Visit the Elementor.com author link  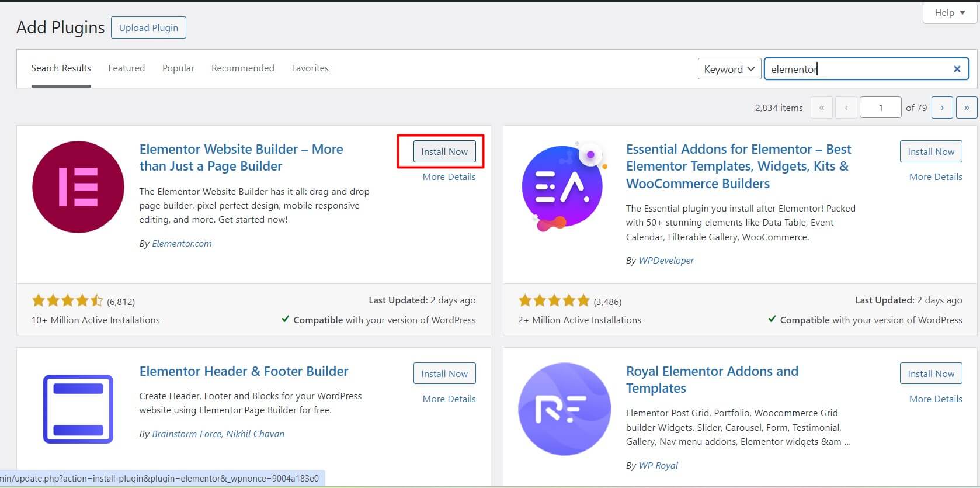182,243
